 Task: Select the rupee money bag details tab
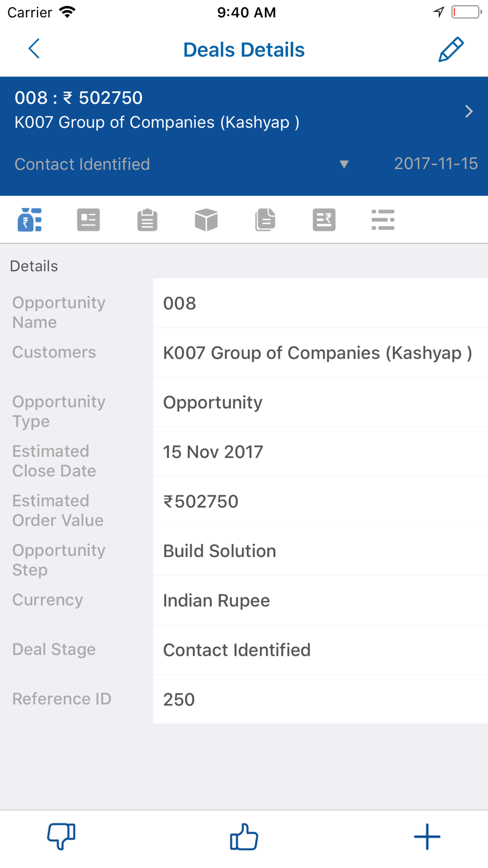point(30,220)
